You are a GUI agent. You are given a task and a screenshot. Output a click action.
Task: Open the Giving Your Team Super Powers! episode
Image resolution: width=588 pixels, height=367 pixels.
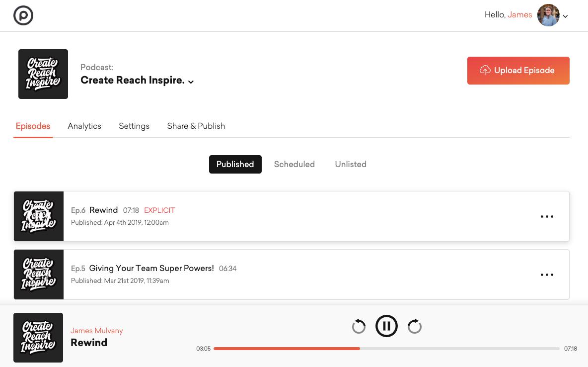(151, 269)
